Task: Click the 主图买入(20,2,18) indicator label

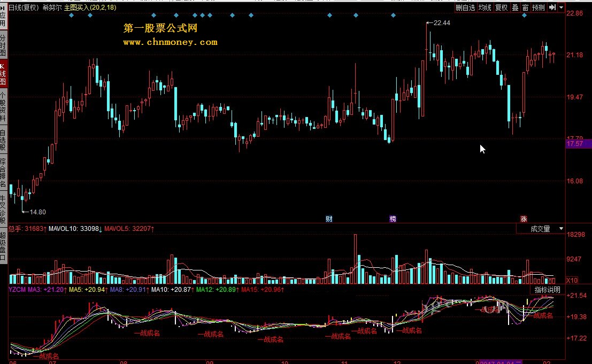Action: coord(90,7)
